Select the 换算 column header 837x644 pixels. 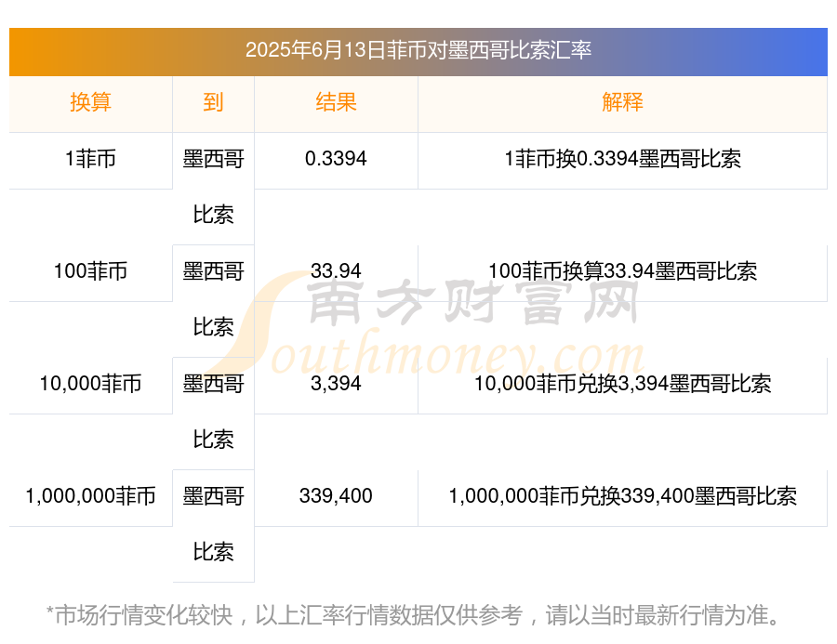click(x=91, y=102)
